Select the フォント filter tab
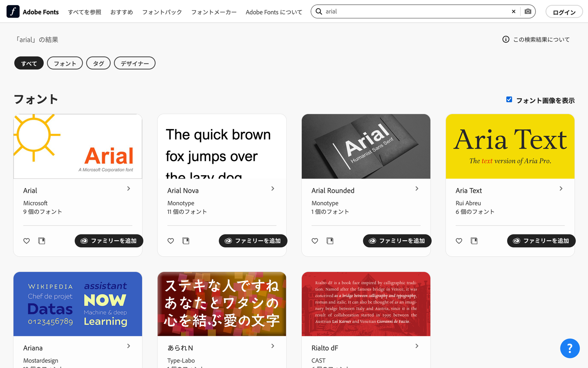 (x=65, y=63)
